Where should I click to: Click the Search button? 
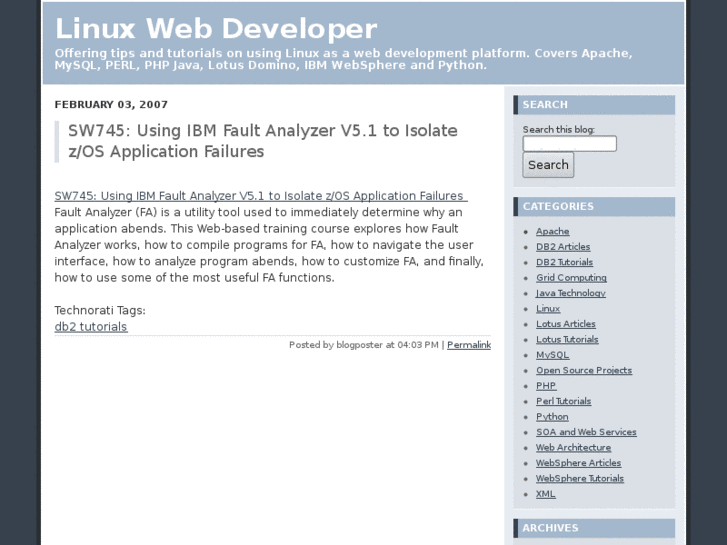[548, 165]
